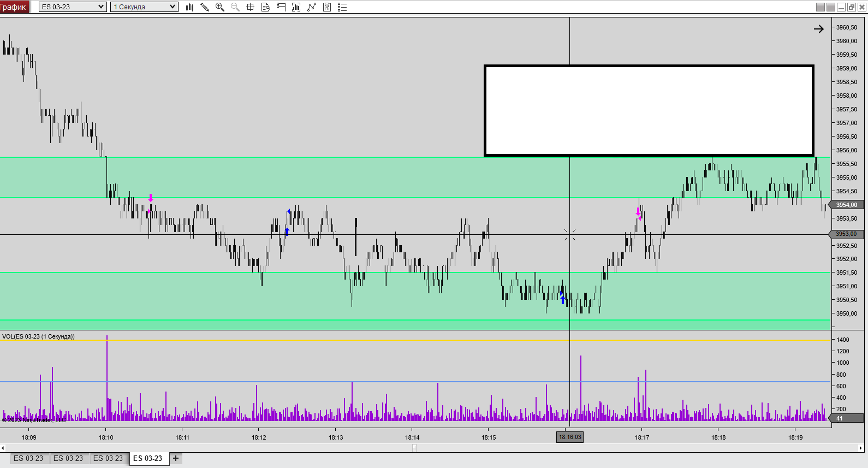This screenshot has height=468, width=868.
Task: Click the right arrow to return to latest bar
Action: (818, 29)
